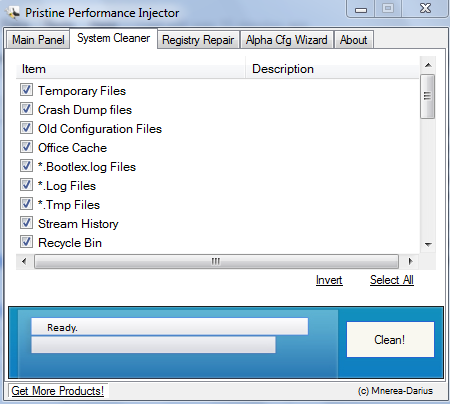450x404 pixels.
Task: Disable the *.Bootlex.log Files checkbox
Action: 26,166
